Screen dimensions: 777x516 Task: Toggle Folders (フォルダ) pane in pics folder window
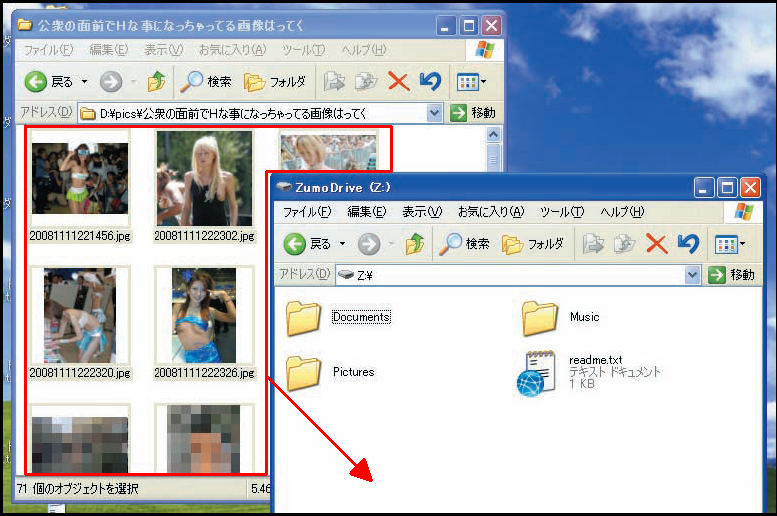coord(275,82)
